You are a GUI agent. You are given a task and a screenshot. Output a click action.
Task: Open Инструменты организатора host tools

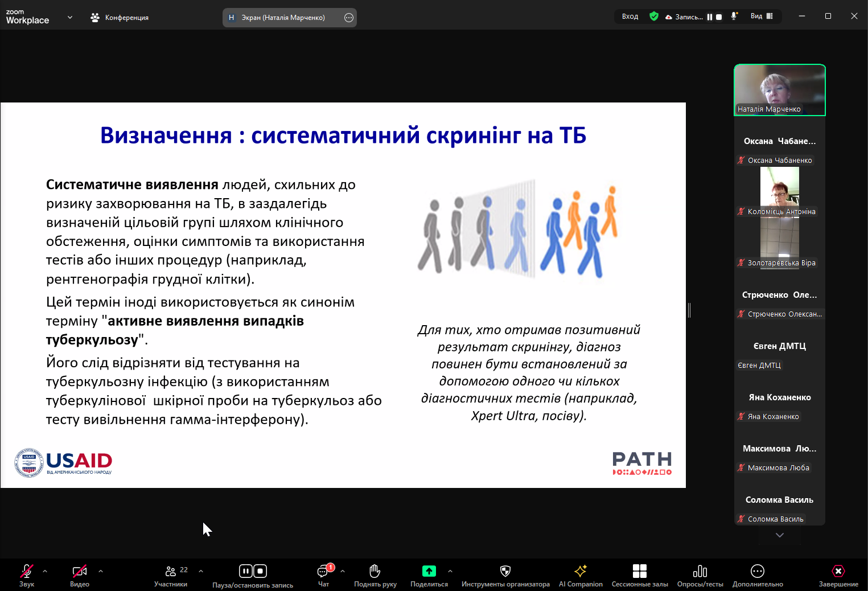tap(505, 572)
